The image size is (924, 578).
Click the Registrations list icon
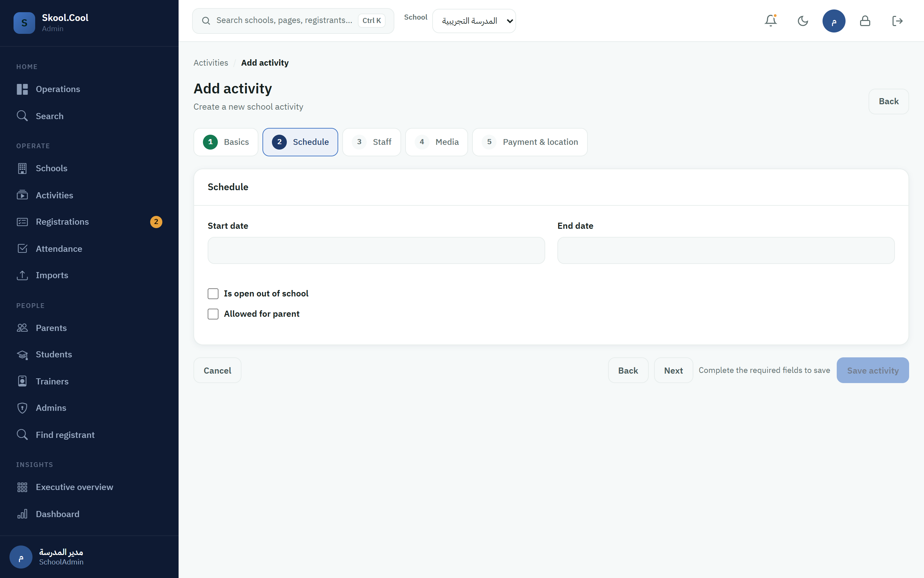[22, 222]
